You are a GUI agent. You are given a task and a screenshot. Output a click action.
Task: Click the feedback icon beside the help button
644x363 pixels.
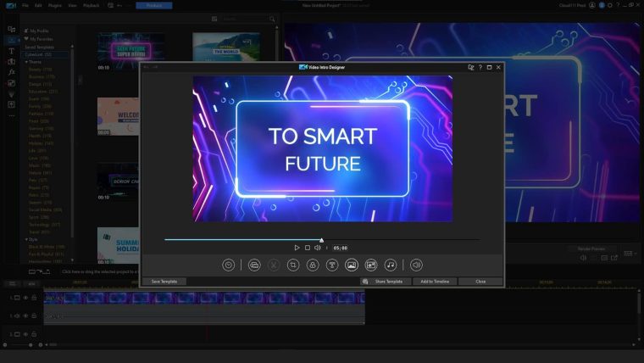coord(470,67)
